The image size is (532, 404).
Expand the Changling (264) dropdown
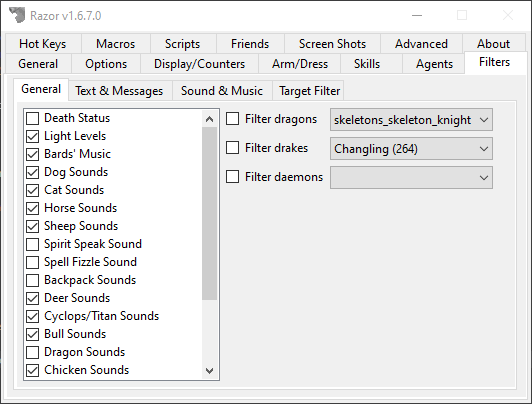[x=411, y=149]
